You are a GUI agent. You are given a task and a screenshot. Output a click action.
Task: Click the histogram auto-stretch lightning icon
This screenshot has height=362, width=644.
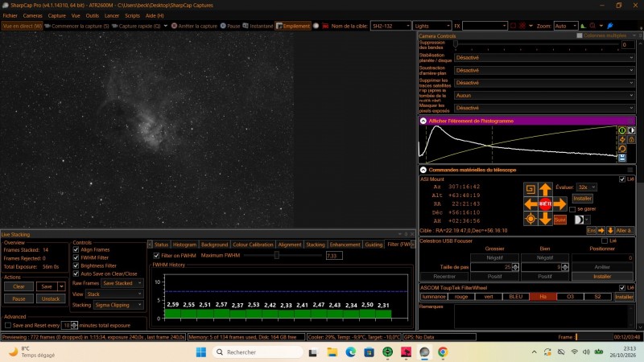pos(622,139)
